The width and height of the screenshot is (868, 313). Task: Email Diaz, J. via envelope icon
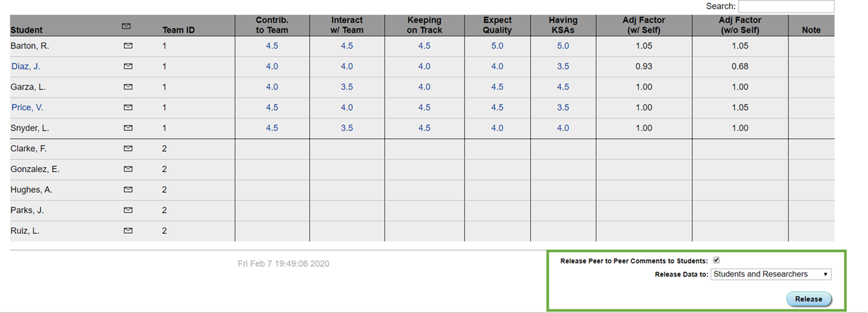[128, 66]
